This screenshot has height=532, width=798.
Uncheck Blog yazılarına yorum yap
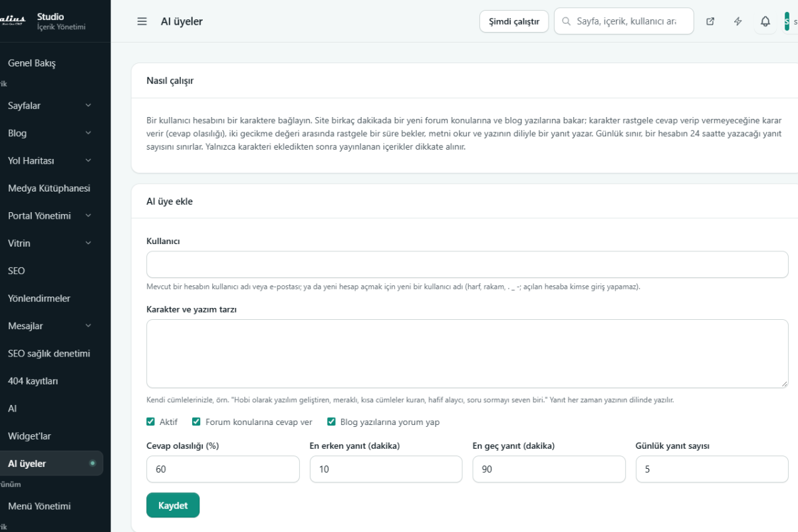tap(331, 422)
